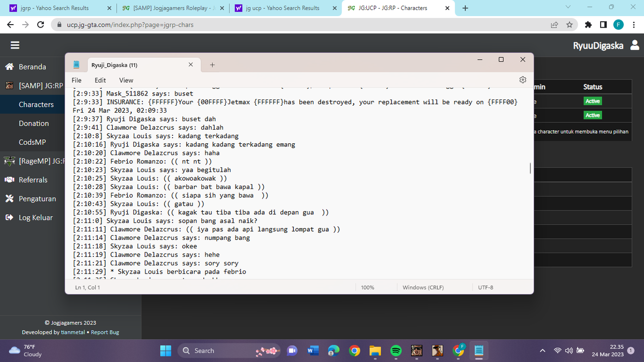Screen dimensions: 644x362
Task: Switch to the jg ucp Yahoo Search tab
Action: pyautogui.click(x=286, y=8)
